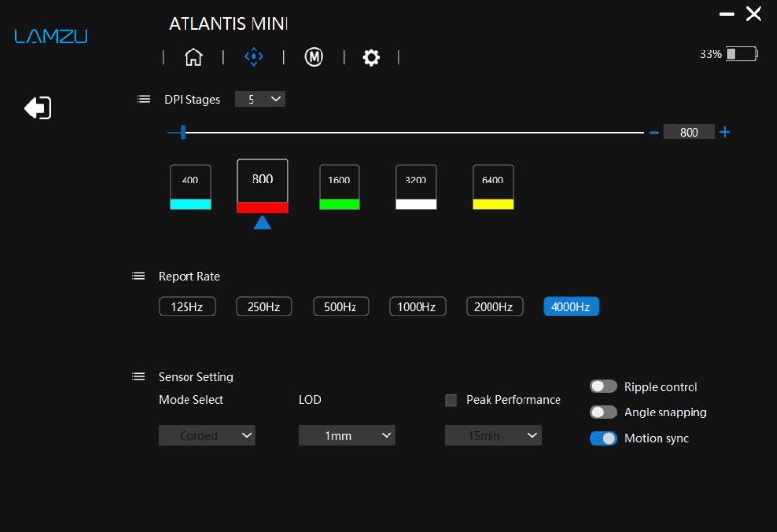Click the 33% battery percentage text

[x=710, y=54]
